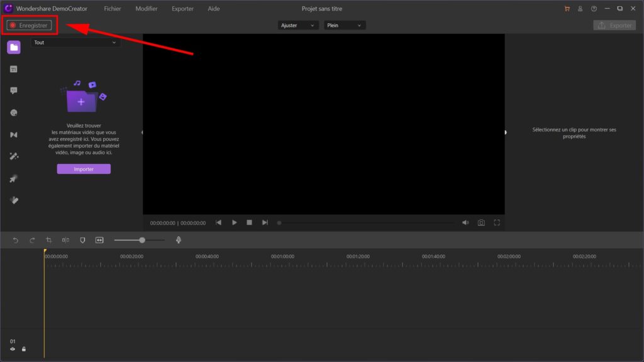Take a snapshot with camera icon
644x362 pixels.
coord(481,223)
